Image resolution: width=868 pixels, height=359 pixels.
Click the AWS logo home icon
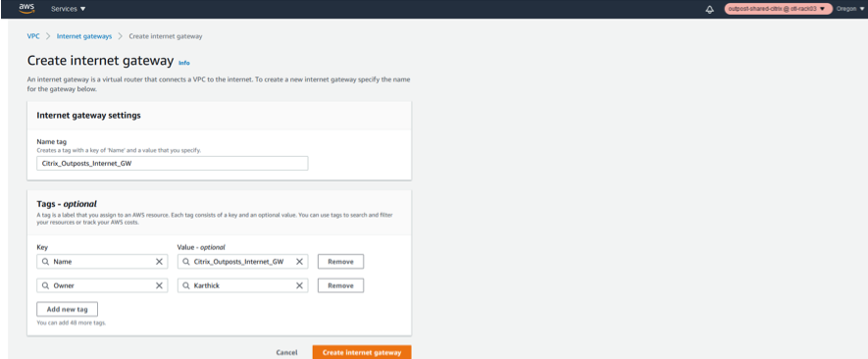point(26,8)
